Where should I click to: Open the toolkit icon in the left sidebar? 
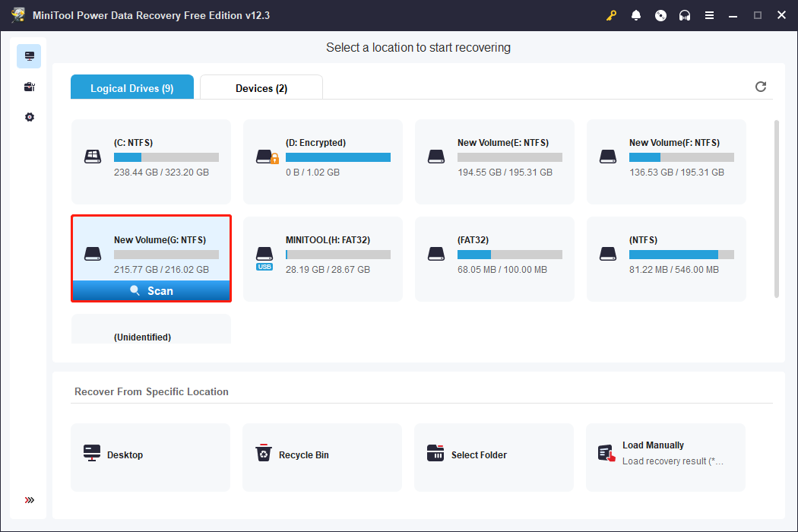pyautogui.click(x=29, y=86)
